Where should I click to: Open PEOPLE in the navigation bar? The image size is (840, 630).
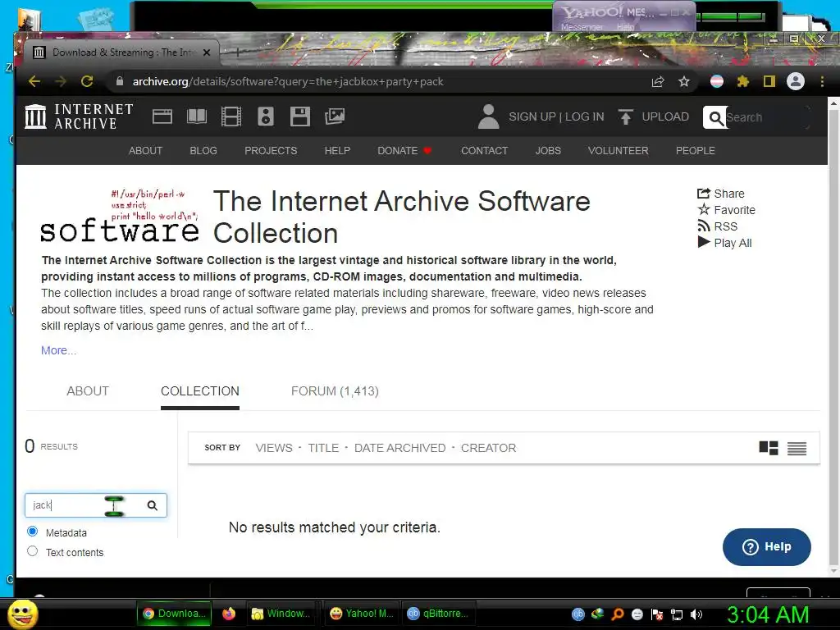click(x=695, y=151)
